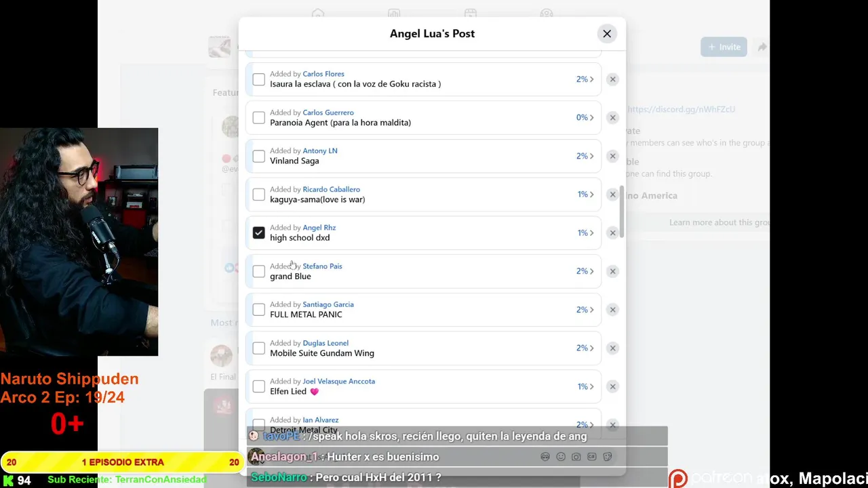Click the Invite button in group page
Image resolution: width=868 pixels, height=488 pixels.
(x=724, y=47)
